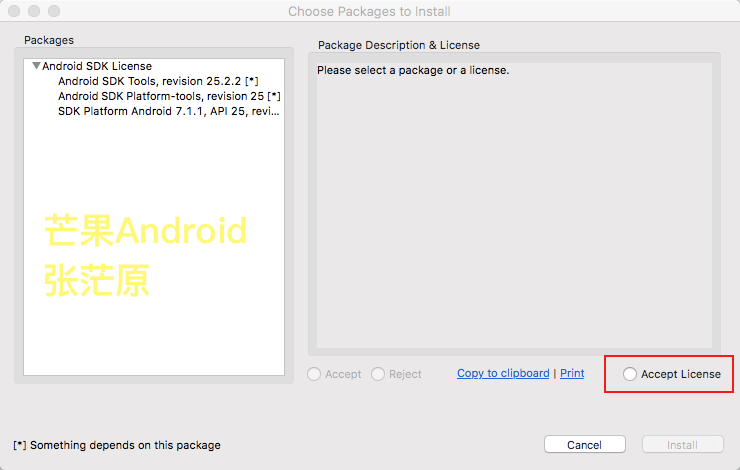Viewport: 740px width, 470px height.
Task: Click the 'Please select a package or a license.' text
Action: point(413,70)
